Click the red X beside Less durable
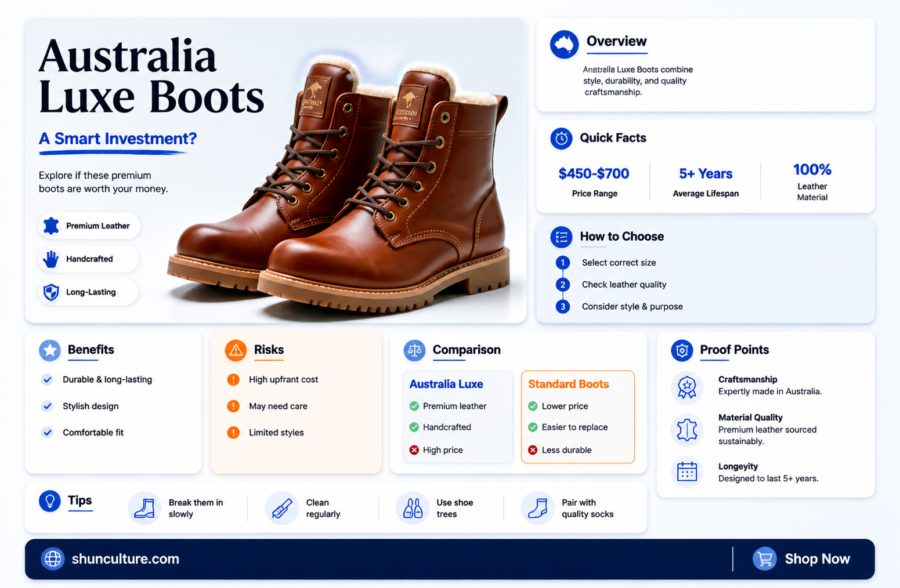The image size is (900, 588). coord(533,450)
